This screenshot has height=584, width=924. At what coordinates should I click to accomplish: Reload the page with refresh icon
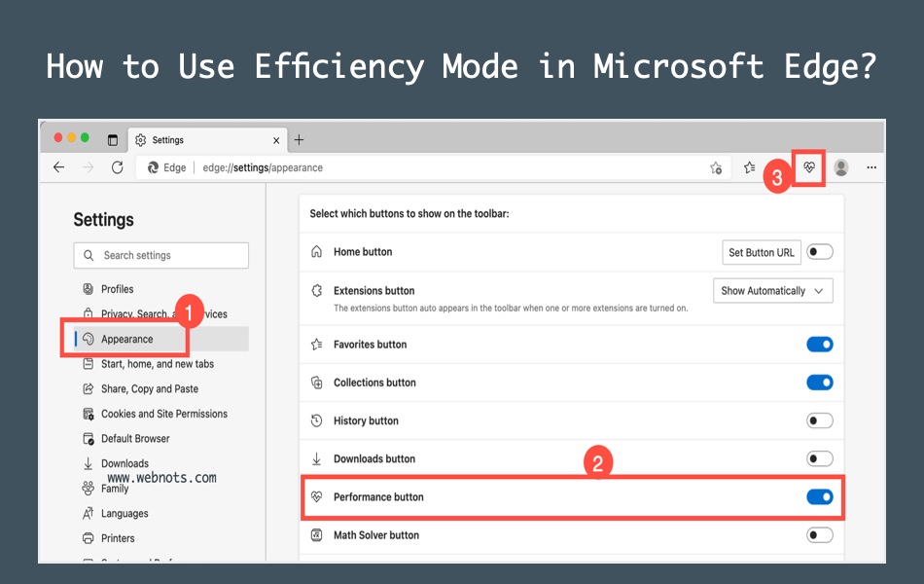tap(118, 167)
